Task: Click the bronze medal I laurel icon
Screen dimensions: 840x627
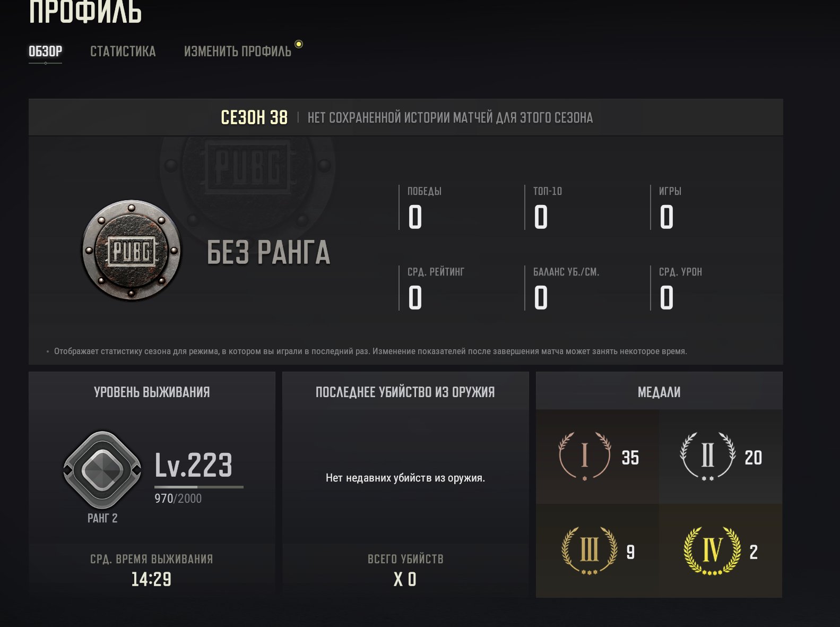Action: [x=584, y=456]
